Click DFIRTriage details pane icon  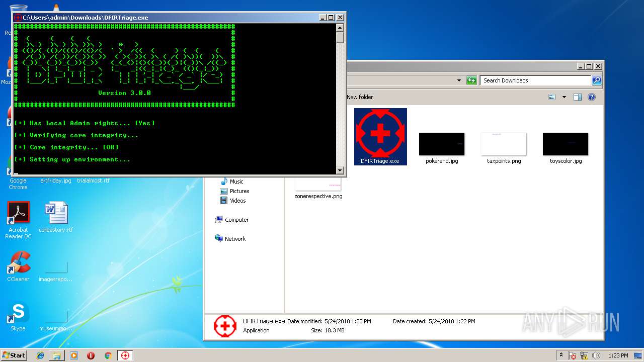pyautogui.click(x=225, y=326)
